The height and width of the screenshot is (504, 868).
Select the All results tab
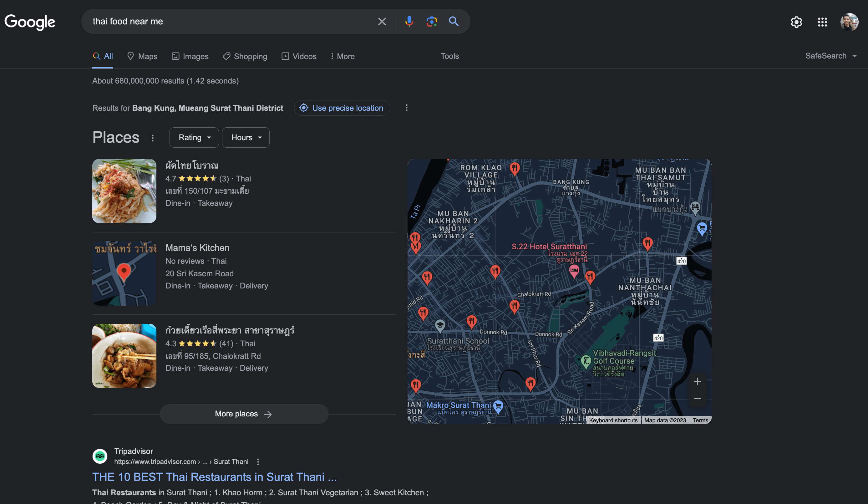pyautogui.click(x=103, y=56)
